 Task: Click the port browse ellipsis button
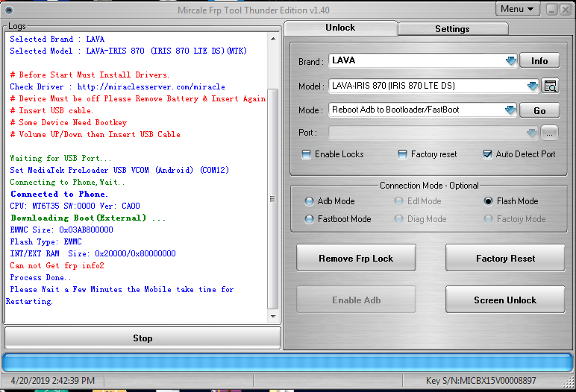[x=549, y=133]
